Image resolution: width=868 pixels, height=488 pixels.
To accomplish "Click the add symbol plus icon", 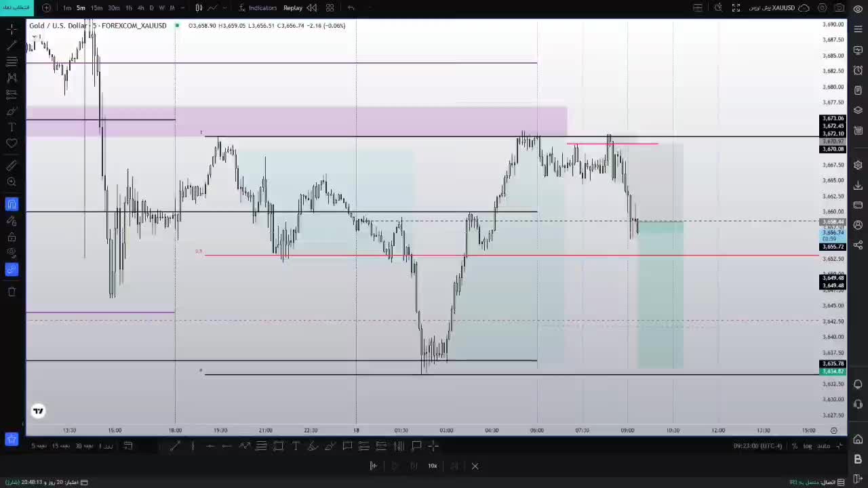I will tap(46, 8).
